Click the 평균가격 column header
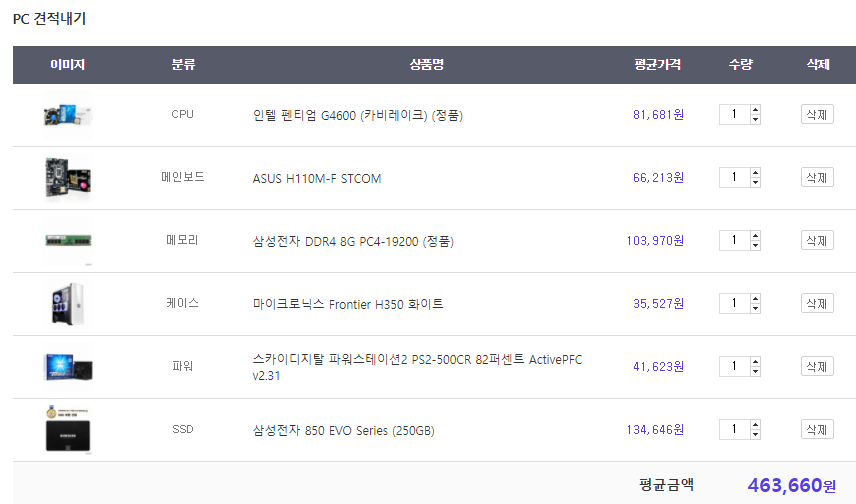The width and height of the screenshot is (856, 504). point(657,65)
